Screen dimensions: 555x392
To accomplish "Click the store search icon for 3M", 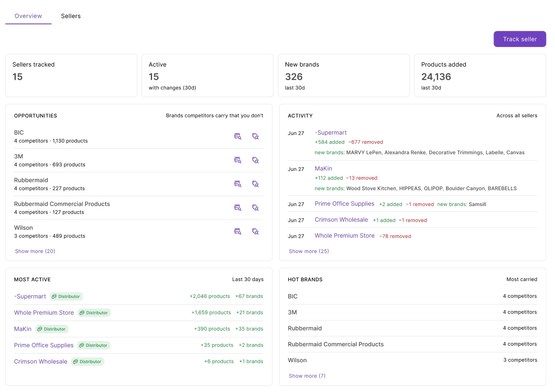I will 237,160.
